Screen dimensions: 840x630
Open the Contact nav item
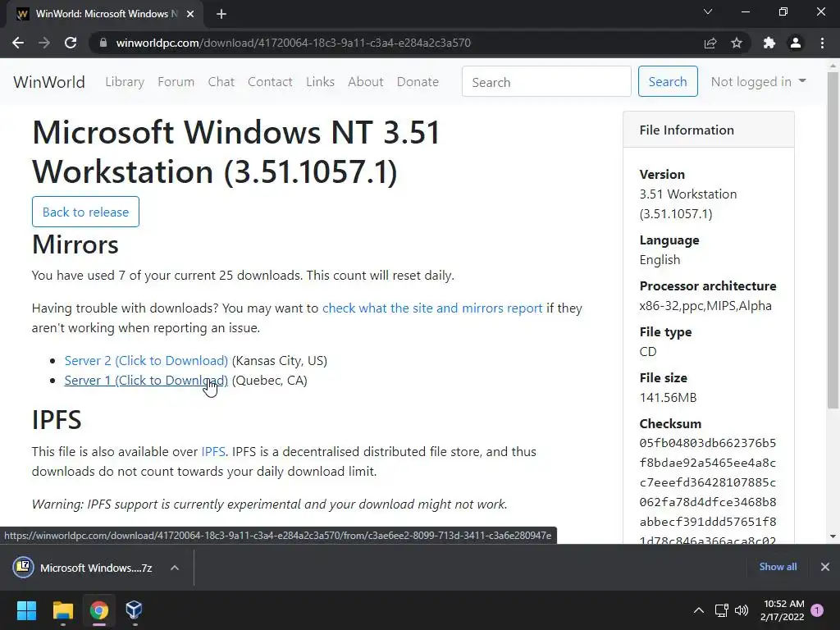[x=270, y=82]
